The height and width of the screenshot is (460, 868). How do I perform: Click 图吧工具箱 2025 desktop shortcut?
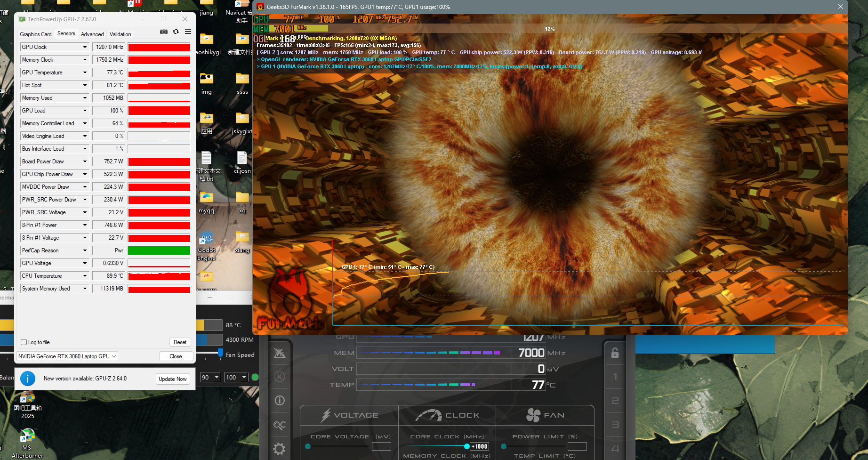click(x=27, y=405)
